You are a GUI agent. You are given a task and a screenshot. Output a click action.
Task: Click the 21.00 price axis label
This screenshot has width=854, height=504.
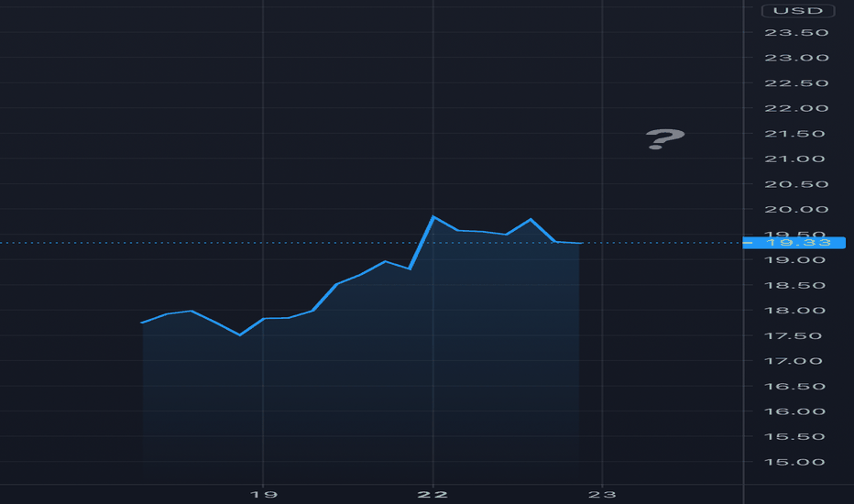tap(794, 159)
